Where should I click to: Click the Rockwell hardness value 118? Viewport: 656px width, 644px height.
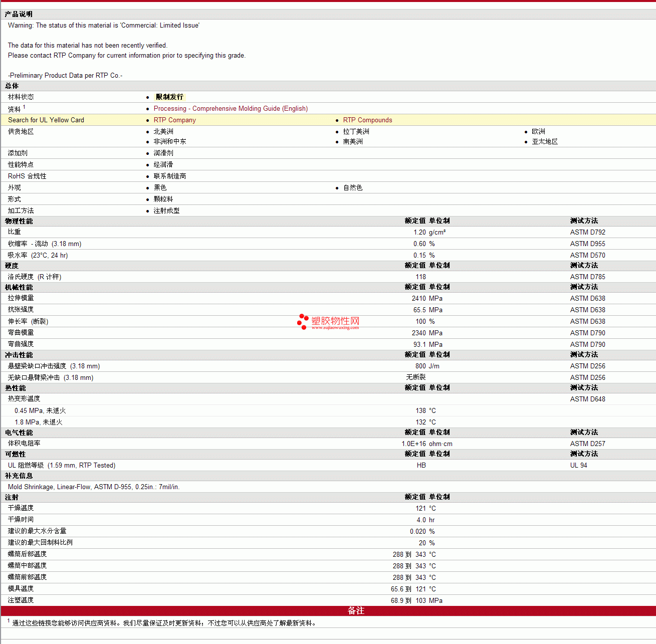tap(420, 277)
